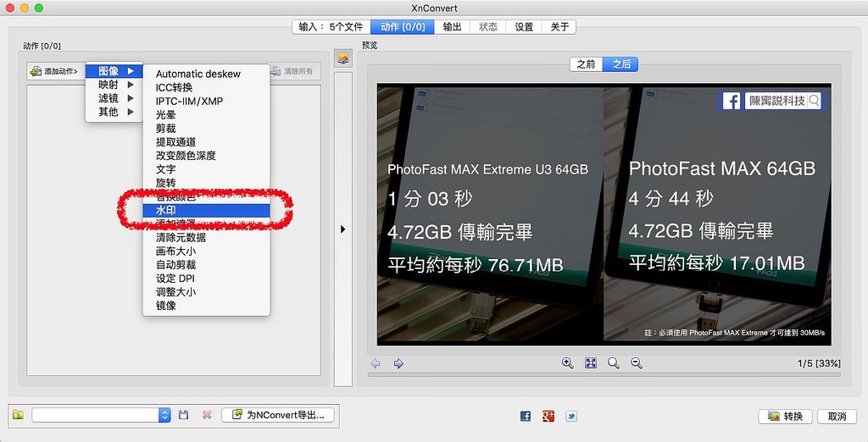Choose 画布大小 menu item
This screenshot has width=868, height=442.
point(206,251)
